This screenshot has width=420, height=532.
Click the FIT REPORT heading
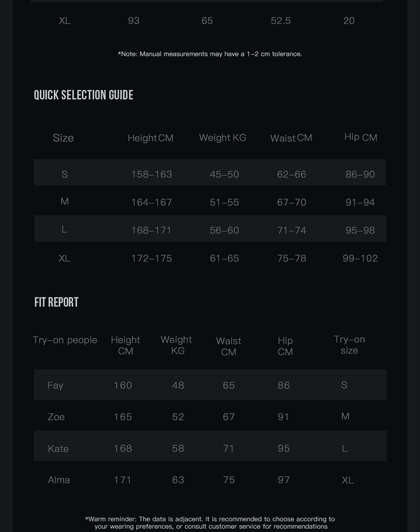(x=57, y=302)
